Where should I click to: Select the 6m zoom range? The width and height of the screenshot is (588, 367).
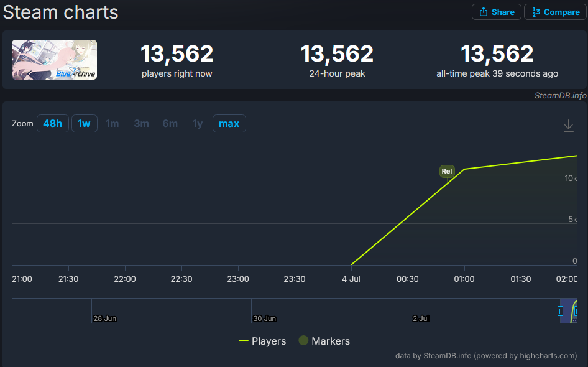coord(170,123)
